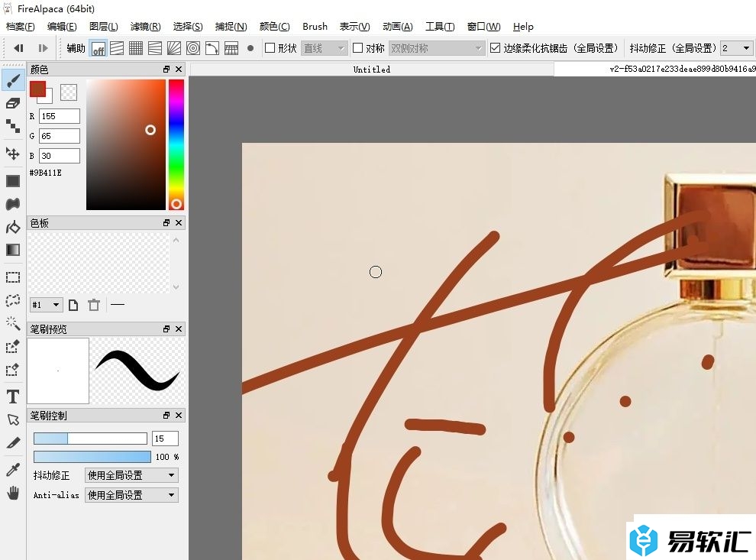The width and height of the screenshot is (756, 560).
Task: Select the rectangular Selection tool
Action: click(13, 277)
